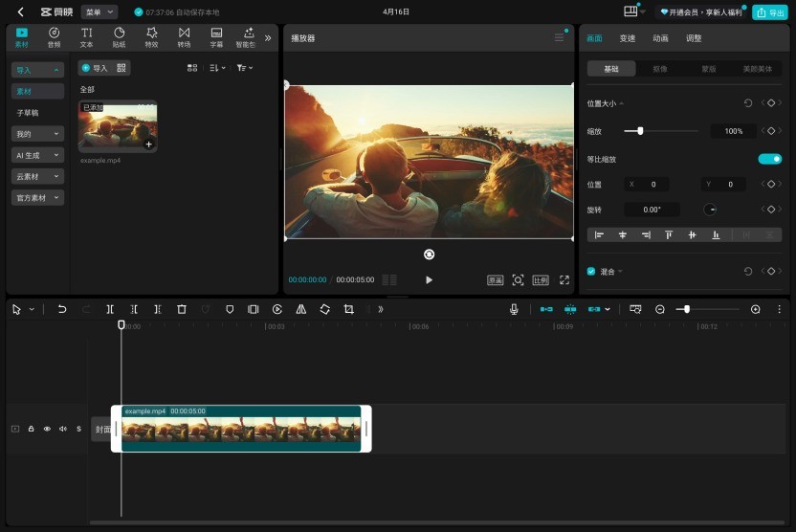
Task: Select the crop tool in timeline toolbar
Action: click(348, 309)
